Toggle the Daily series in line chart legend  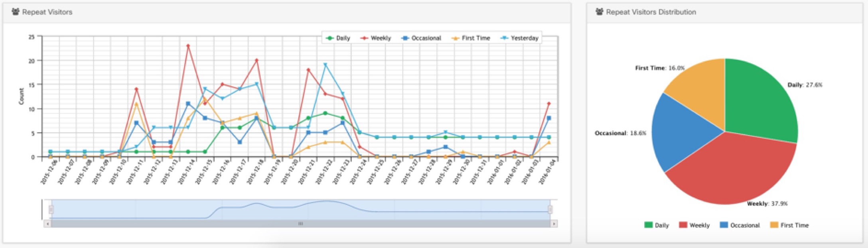click(338, 38)
